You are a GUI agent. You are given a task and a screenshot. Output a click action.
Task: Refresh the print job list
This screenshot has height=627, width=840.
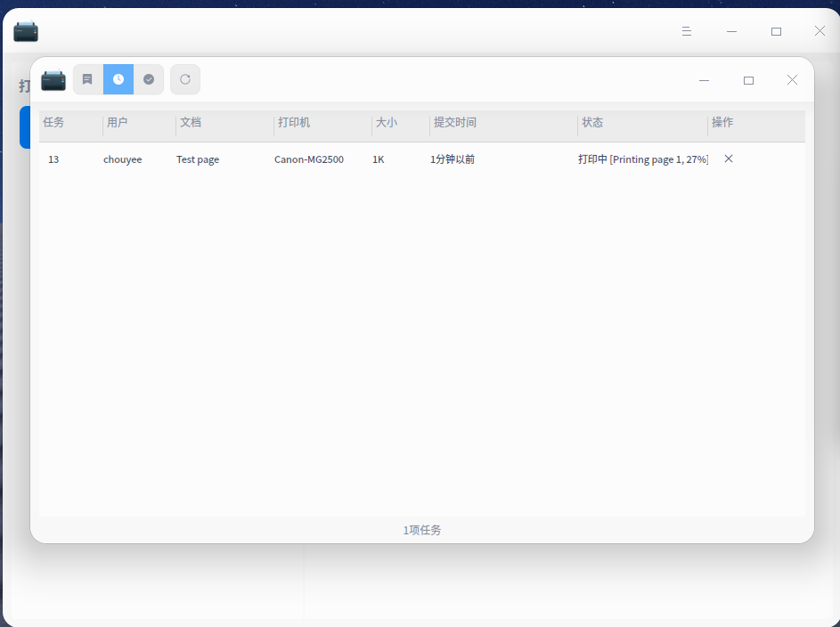pyautogui.click(x=185, y=79)
